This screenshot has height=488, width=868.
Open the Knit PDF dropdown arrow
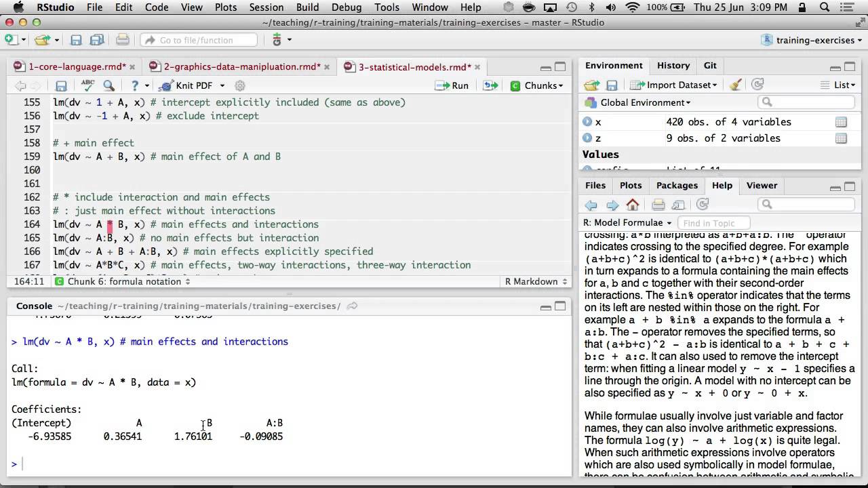[x=220, y=86]
